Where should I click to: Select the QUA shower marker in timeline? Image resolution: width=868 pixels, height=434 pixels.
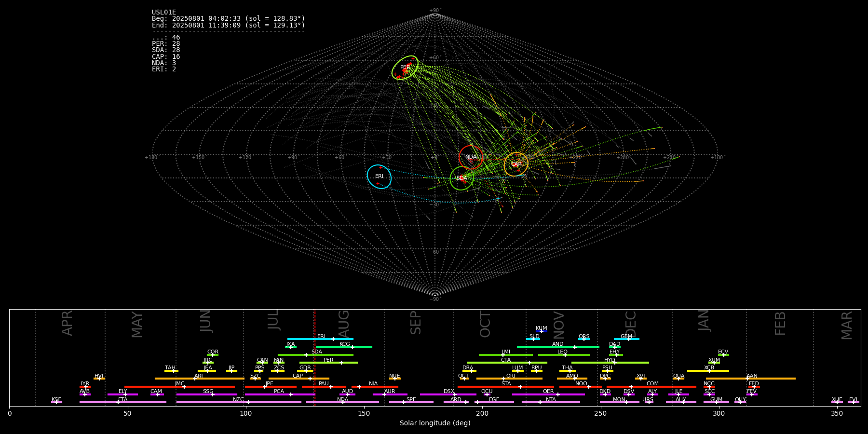(678, 379)
